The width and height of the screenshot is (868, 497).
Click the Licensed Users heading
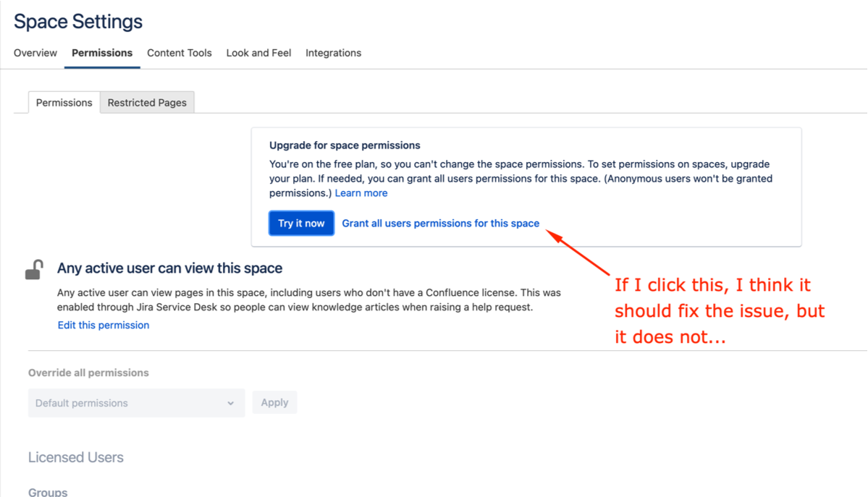pos(76,457)
